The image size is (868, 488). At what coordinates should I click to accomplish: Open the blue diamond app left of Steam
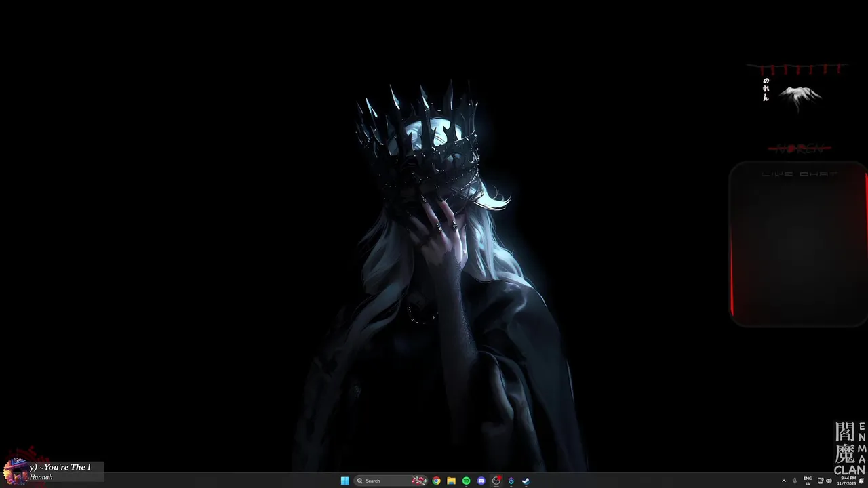pyautogui.click(x=511, y=481)
